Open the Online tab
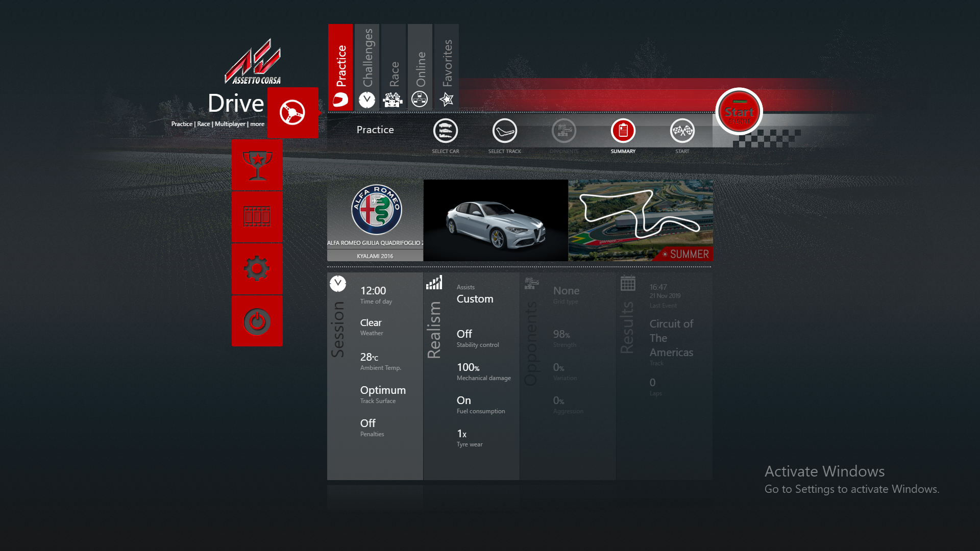980x551 pixels. (420, 67)
